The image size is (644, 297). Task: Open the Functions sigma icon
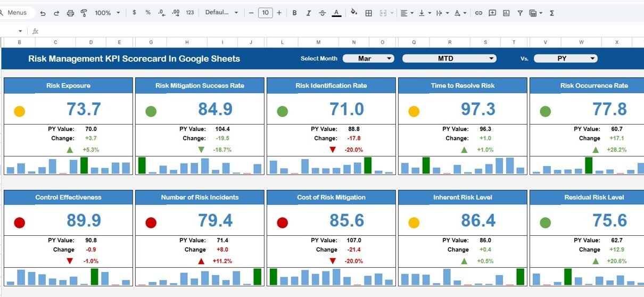pyautogui.click(x=552, y=13)
